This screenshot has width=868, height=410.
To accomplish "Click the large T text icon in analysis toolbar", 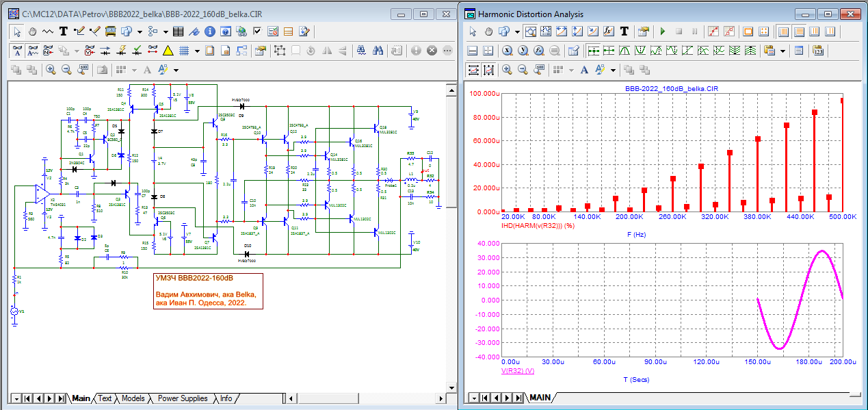I will (624, 31).
